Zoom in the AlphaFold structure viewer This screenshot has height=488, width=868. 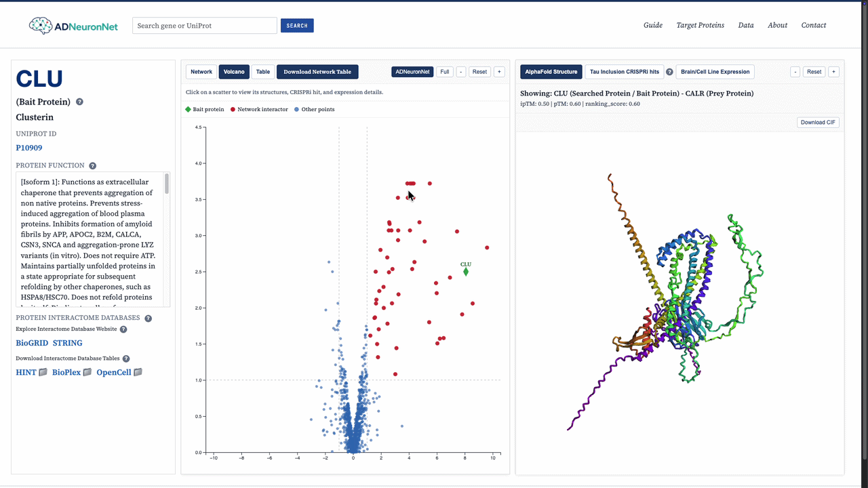point(834,72)
